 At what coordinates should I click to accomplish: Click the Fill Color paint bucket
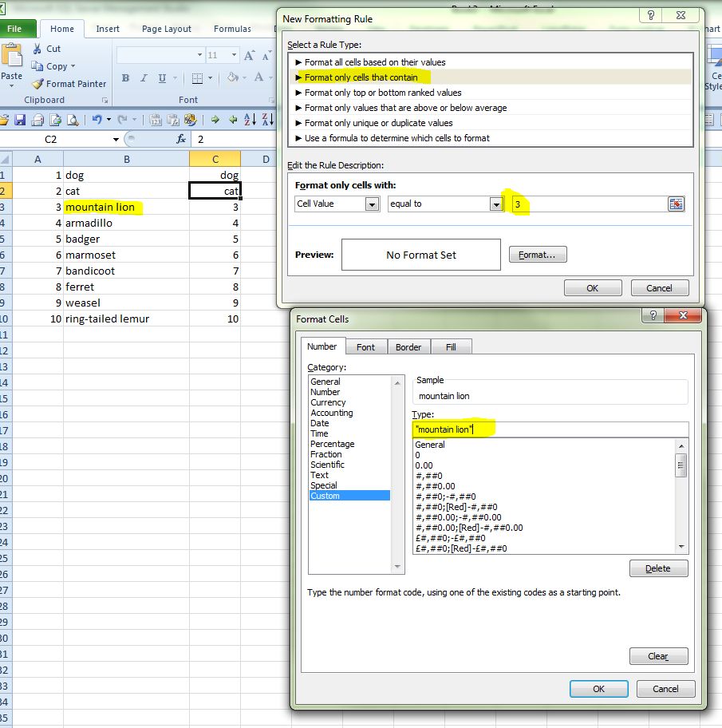tap(233, 77)
